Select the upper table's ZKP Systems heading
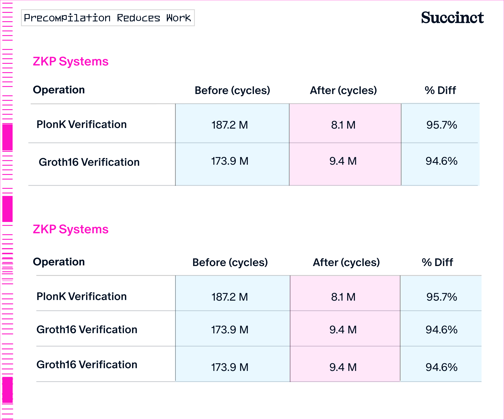504x420 pixels. click(x=71, y=62)
